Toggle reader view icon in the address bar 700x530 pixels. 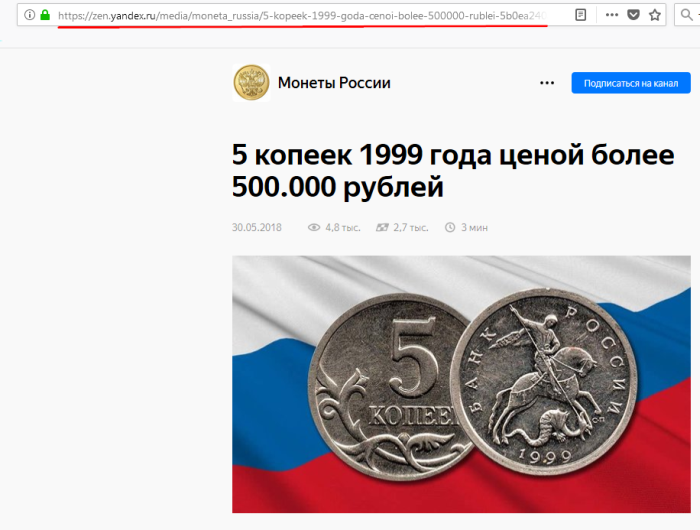point(580,15)
